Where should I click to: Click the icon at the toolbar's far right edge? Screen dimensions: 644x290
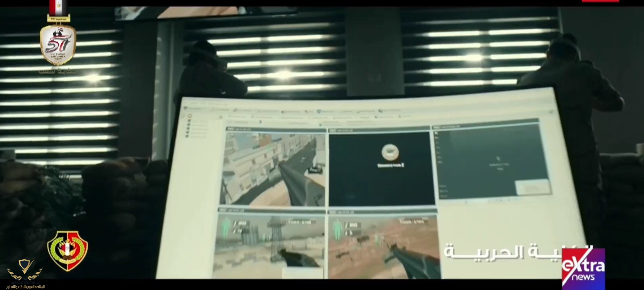[551, 112]
